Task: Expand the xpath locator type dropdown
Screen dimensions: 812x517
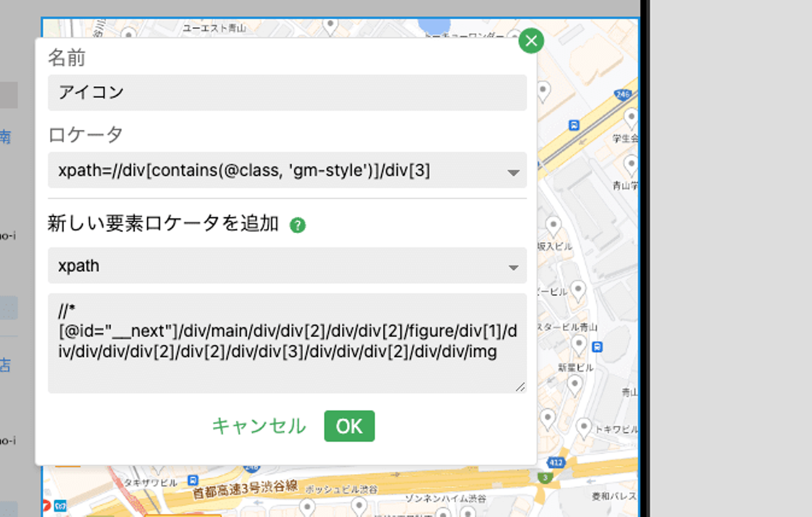Action: [513, 267]
